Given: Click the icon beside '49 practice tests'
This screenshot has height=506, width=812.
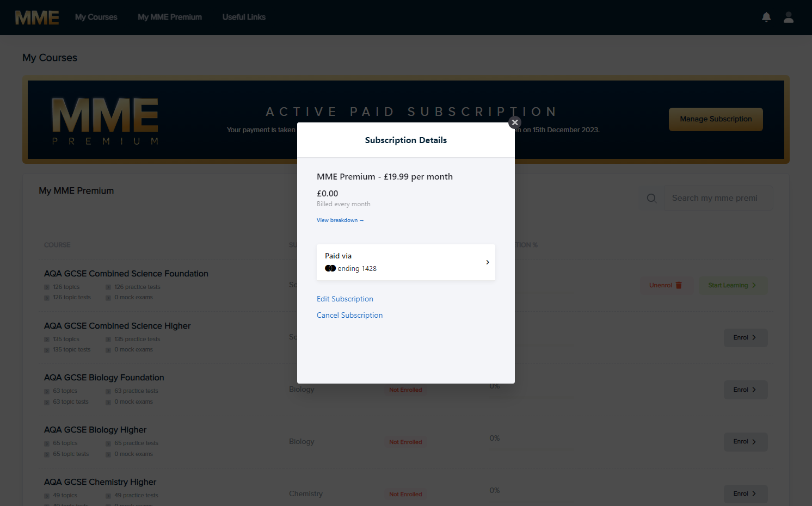Looking at the screenshot, I should click(x=108, y=496).
